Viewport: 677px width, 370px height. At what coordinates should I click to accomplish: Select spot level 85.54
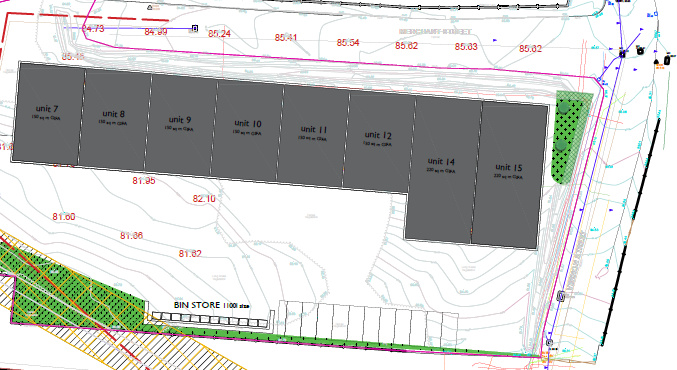(x=348, y=42)
